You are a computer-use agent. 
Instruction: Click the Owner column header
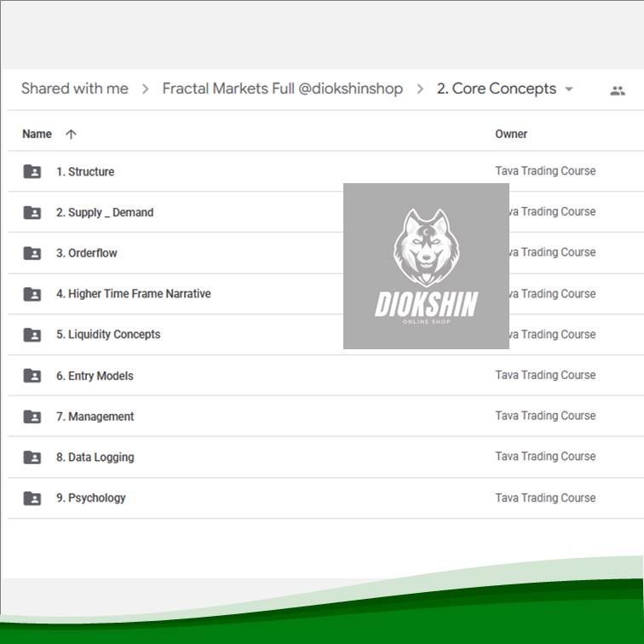[x=511, y=135]
